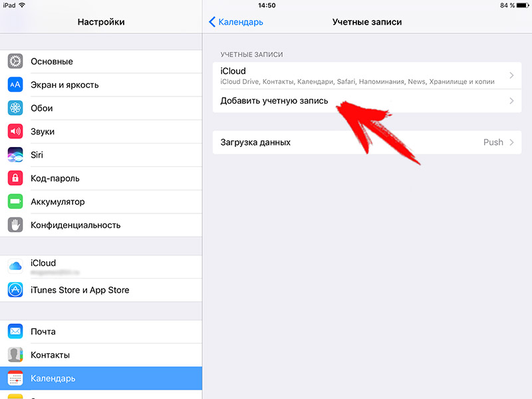
Task: Open the Обои flower icon
Action: coord(15,108)
